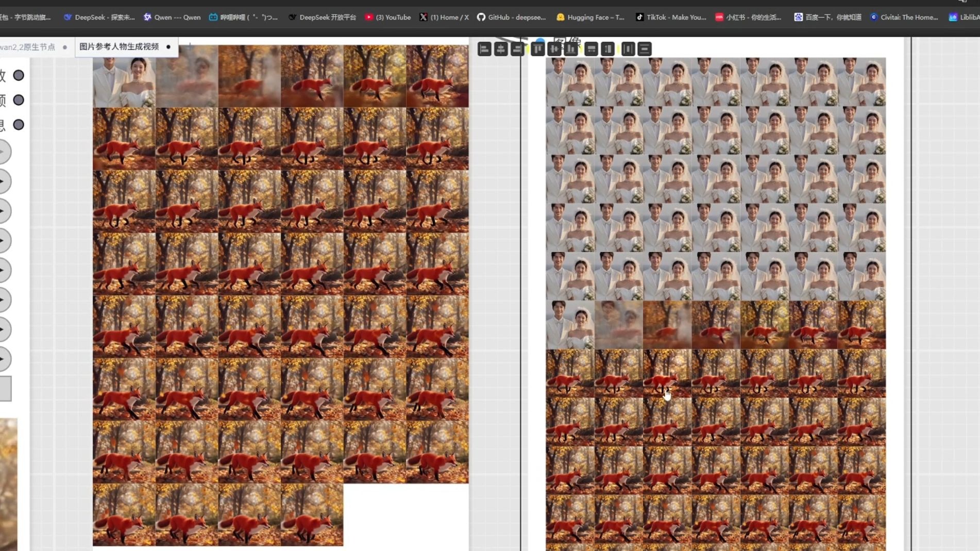Open the DeepSeek 开放平台 bookmark

322,17
